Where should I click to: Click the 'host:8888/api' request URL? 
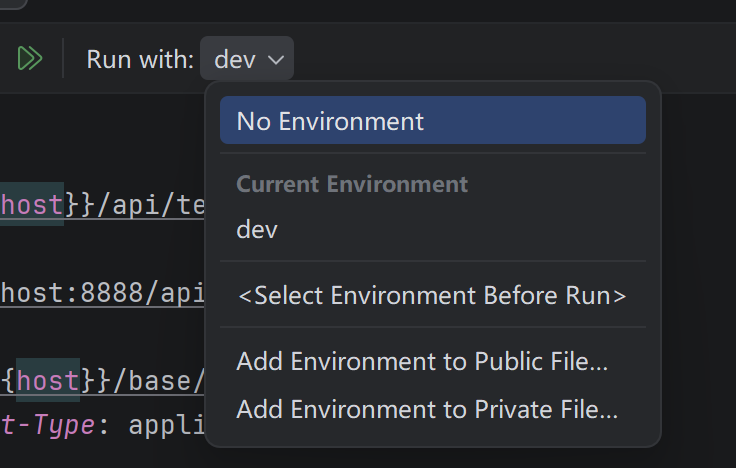pyautogui.click(x=102, y=292)
